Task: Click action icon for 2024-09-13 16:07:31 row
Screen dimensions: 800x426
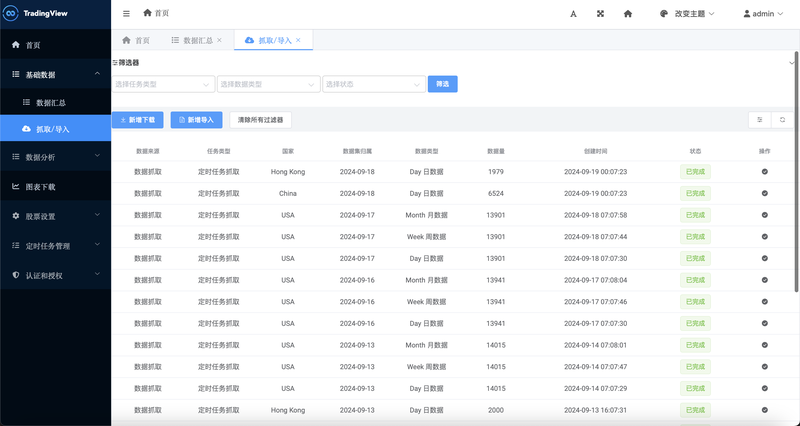Action: 764,410
